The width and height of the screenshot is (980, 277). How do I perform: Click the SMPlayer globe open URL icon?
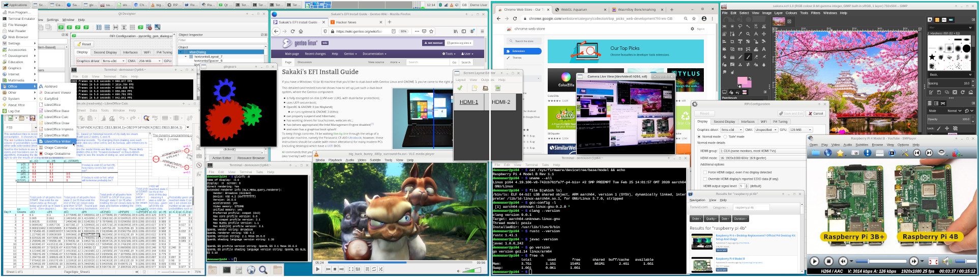coord(828,153)
